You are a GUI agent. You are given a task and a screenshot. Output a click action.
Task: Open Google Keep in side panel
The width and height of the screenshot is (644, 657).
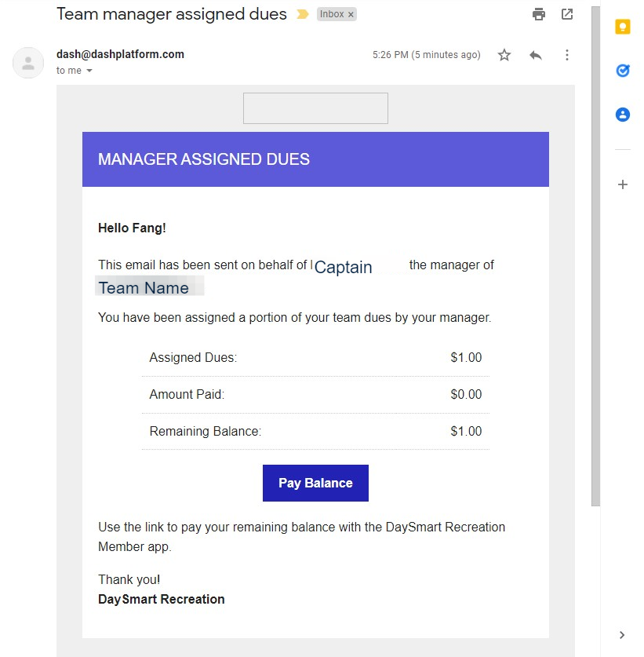(622, 27)
